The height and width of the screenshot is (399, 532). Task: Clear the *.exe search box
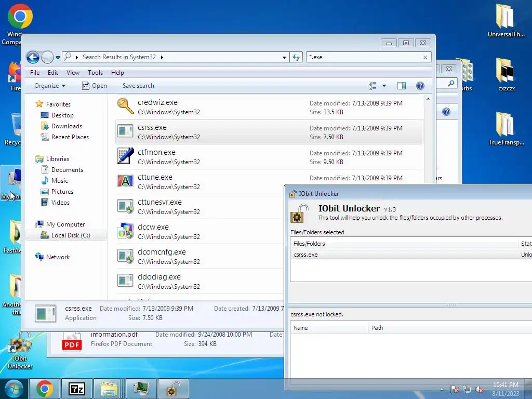425,57
